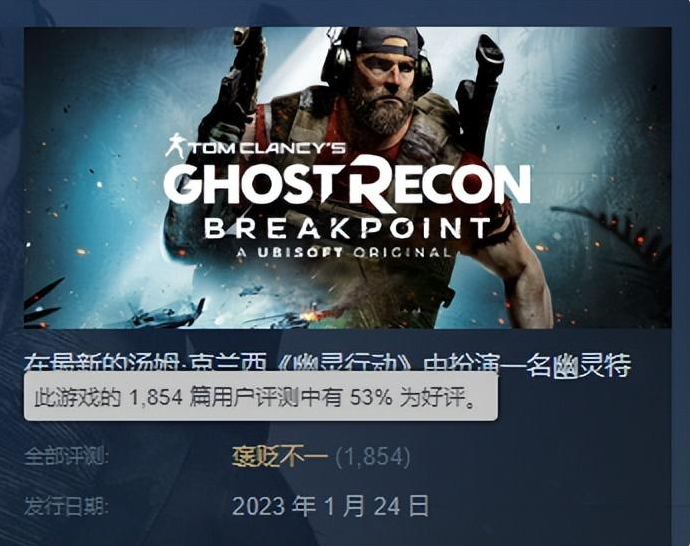690x546 pixels.
Task: Click the 发行日期 label
Action: click(x=66, y=506)
